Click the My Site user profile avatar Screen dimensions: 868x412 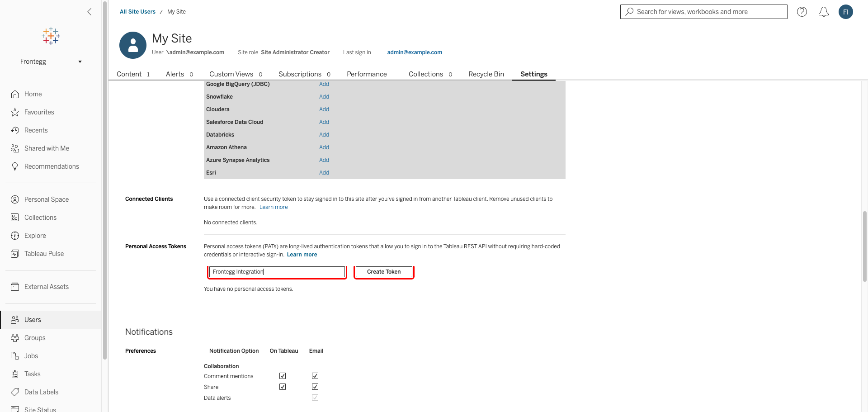(x=133, y=45)
